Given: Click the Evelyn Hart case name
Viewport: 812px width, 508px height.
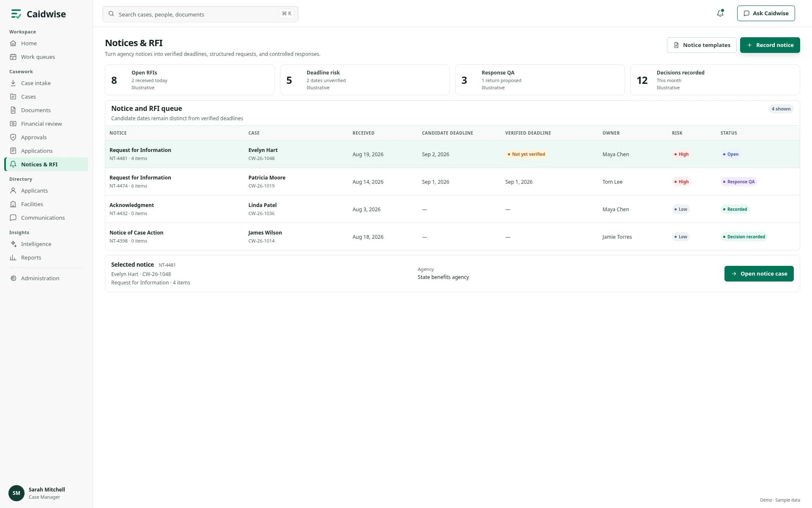Looking at the screenshot, I should (263, 150).
